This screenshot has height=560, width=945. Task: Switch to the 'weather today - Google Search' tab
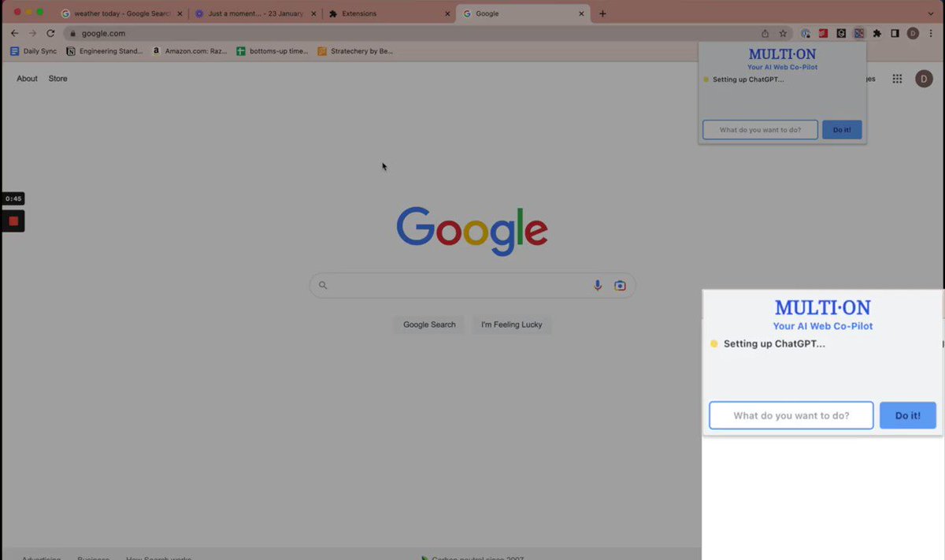(122, 13)
